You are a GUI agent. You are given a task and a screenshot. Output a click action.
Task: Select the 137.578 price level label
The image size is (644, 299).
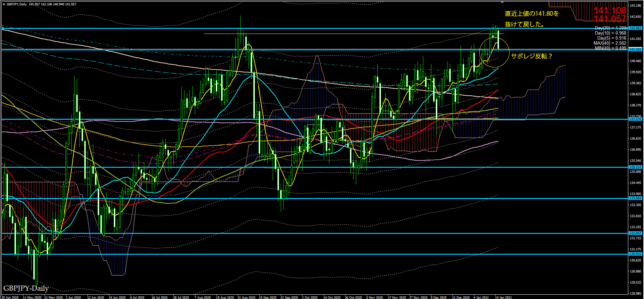[635, 119]
